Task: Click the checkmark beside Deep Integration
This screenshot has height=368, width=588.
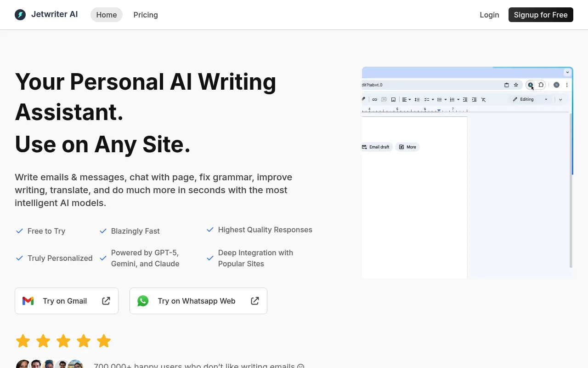Action: point(210,258)
